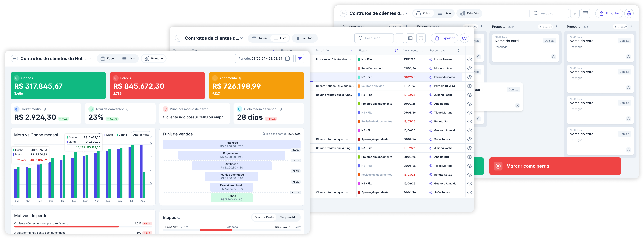The width and height of the screenshot is (644, 239).
Task: Select Lista tab in front Relatório window
Action: [129, 59]
